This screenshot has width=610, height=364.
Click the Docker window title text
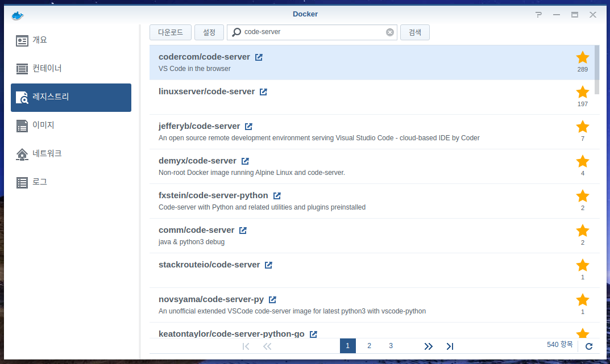click(305, 14)
